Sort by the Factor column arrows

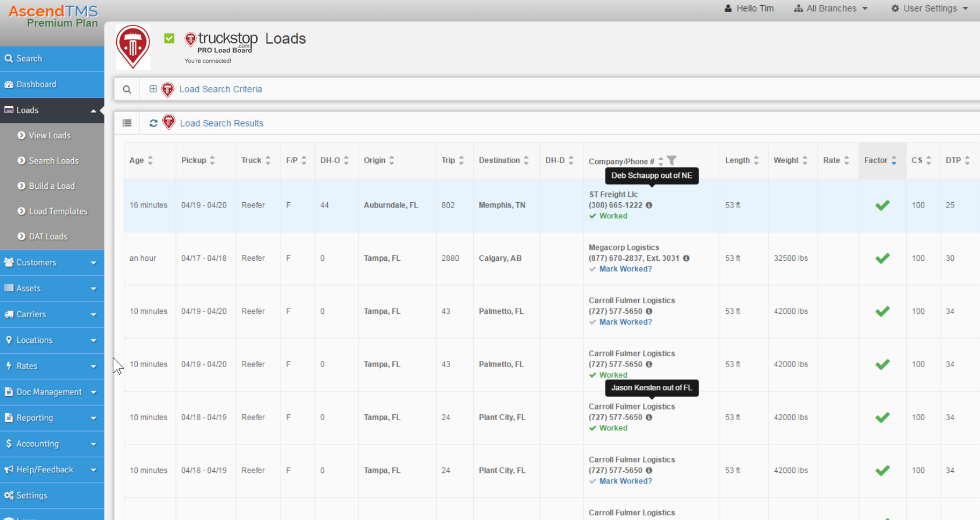[894, 161]
